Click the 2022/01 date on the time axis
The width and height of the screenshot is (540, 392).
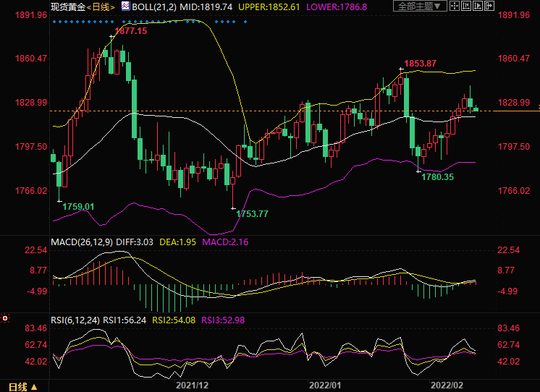click(324, 385)
